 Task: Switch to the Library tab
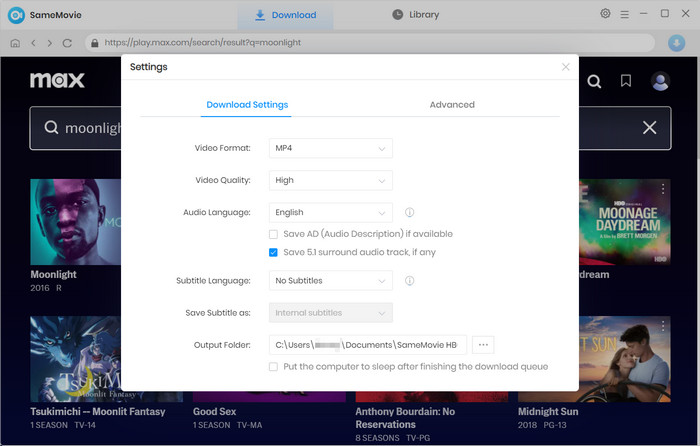click(x=416, y=15)
